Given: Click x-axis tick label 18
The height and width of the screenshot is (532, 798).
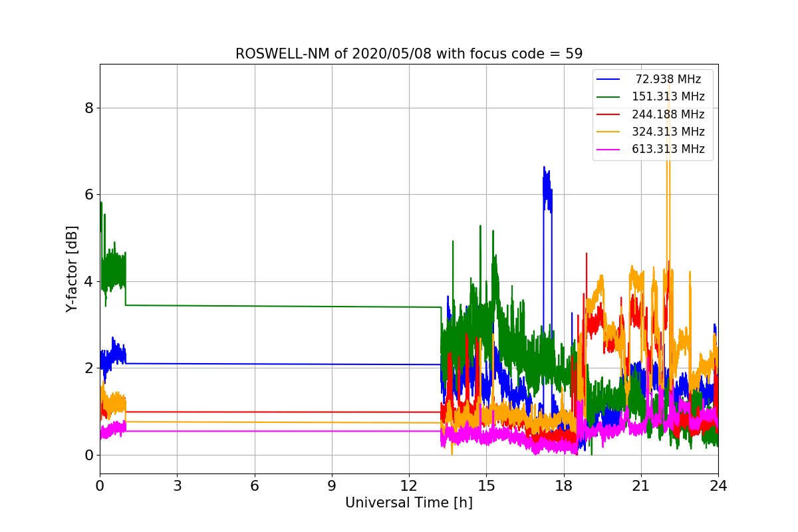Looking at the screenshot, I should pos(563,486).
